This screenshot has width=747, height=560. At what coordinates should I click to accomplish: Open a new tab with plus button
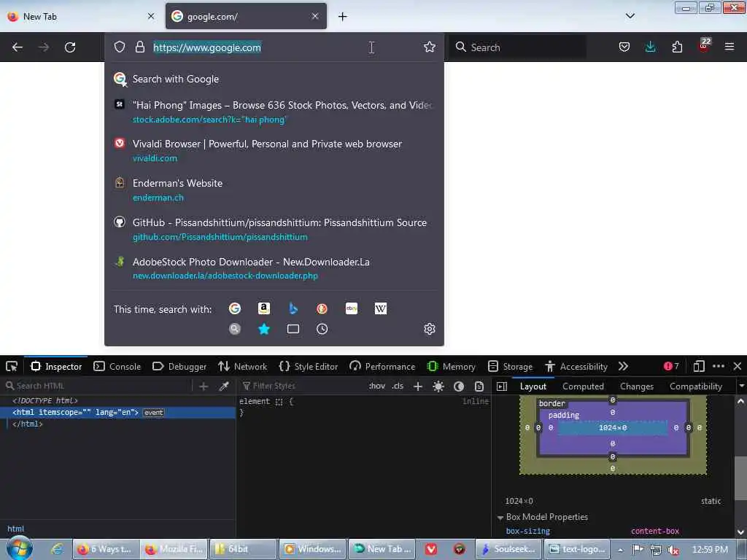coord(342,16)
